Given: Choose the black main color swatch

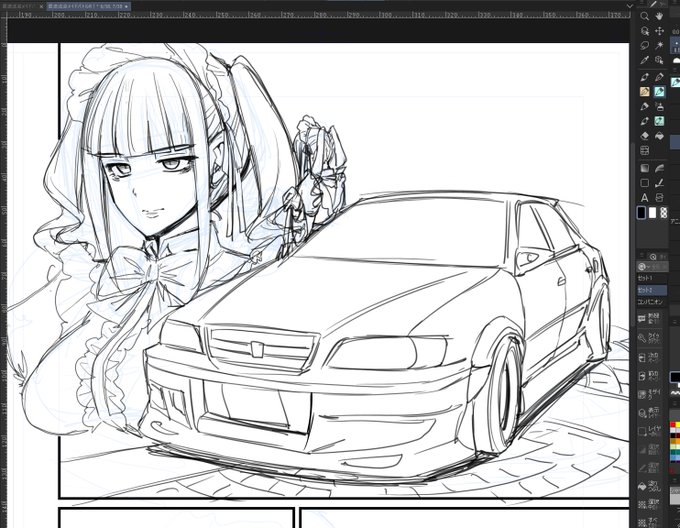Looking at the screenshot, I should 641,213.
